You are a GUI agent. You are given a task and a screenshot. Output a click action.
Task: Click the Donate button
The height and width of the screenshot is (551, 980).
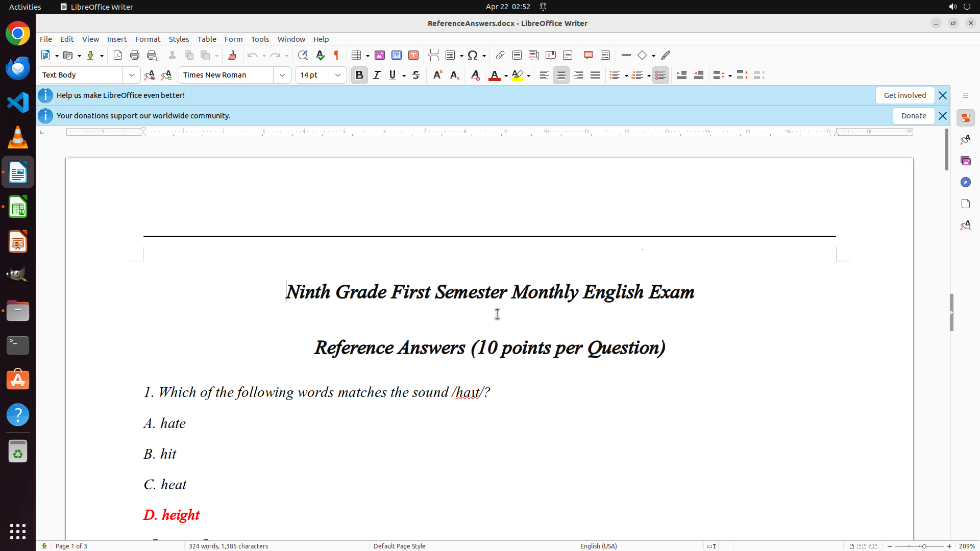[913, 116]
